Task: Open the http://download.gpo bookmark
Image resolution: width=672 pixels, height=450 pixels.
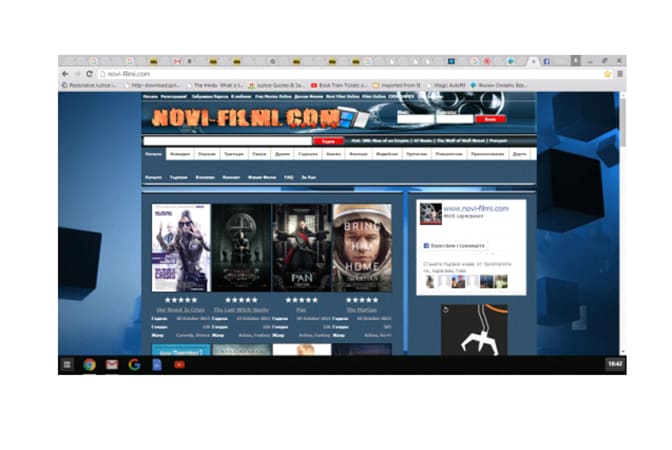Action: 152,85
